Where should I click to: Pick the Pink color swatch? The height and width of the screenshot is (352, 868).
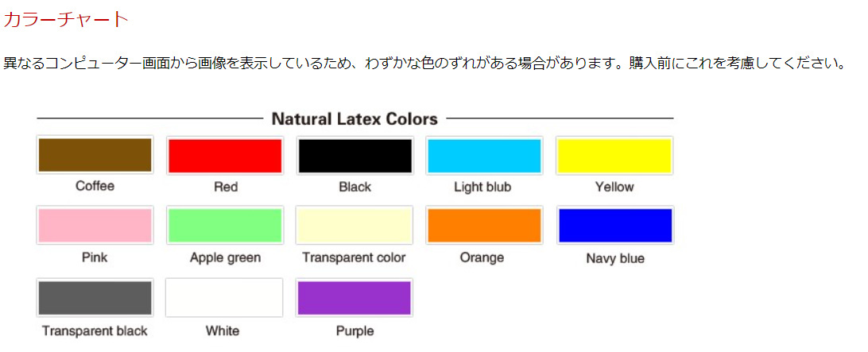point(95,225)
